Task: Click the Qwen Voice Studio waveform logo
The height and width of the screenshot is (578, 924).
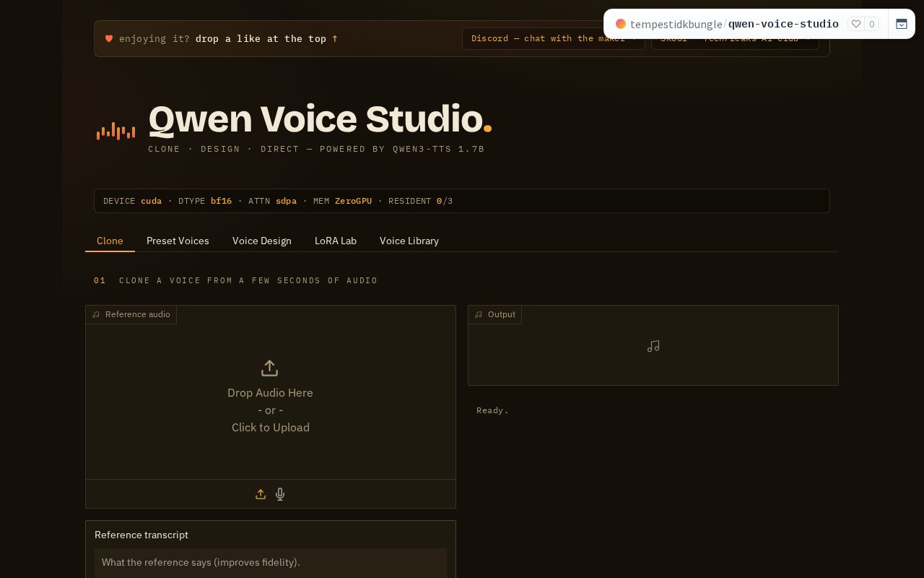Action: pos(115,131)
